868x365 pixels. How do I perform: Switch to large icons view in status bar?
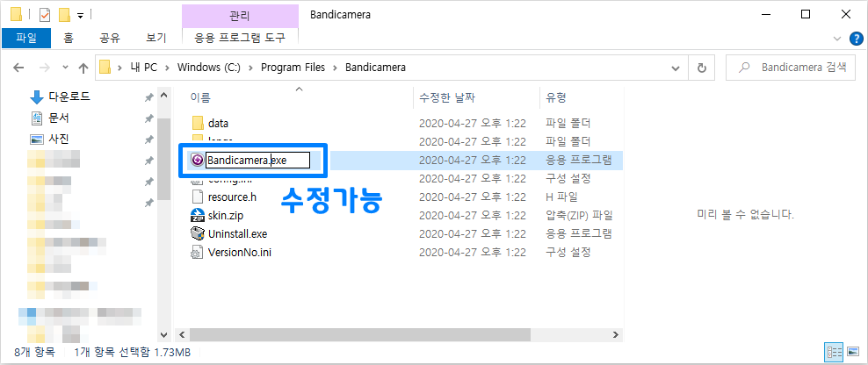tap(852, 353)
